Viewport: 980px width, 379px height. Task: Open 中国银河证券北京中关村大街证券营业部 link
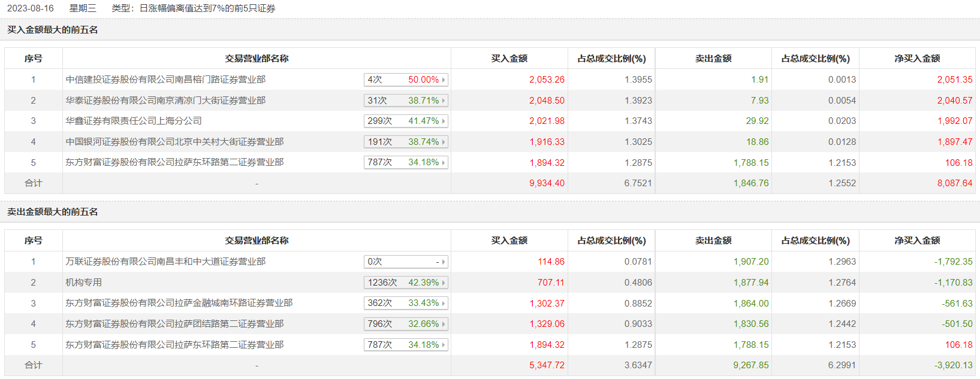pos(174,142)
